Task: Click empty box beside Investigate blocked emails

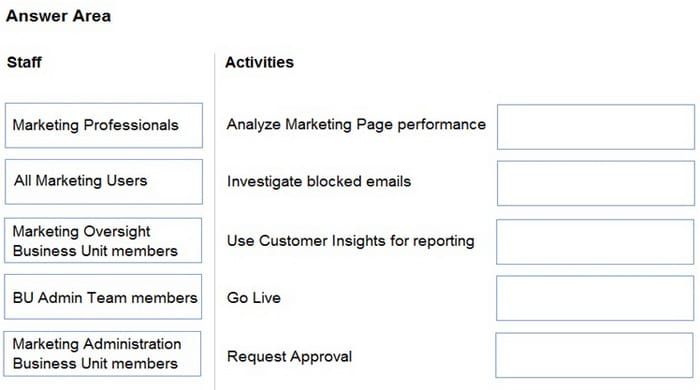Action: 596,183
